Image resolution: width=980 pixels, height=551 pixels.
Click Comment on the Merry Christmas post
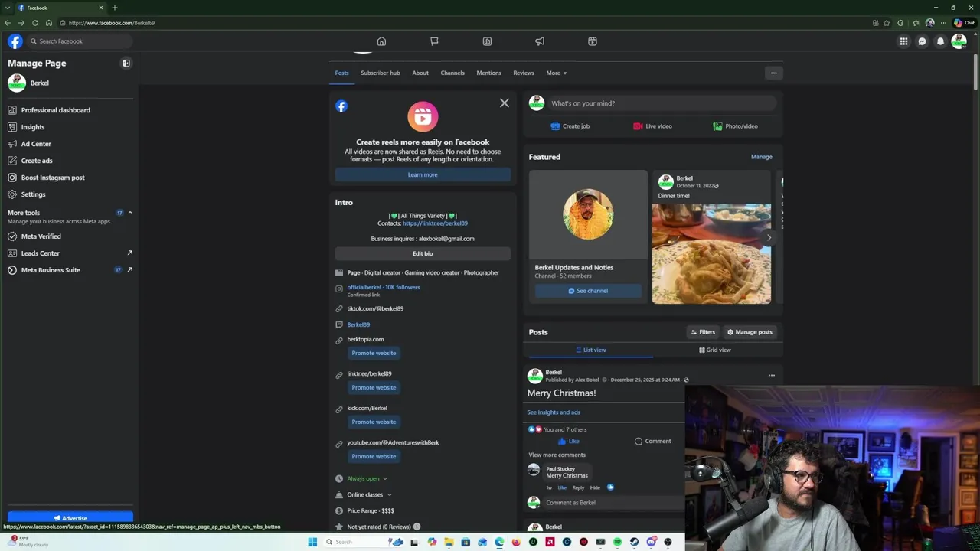[652, 441]
